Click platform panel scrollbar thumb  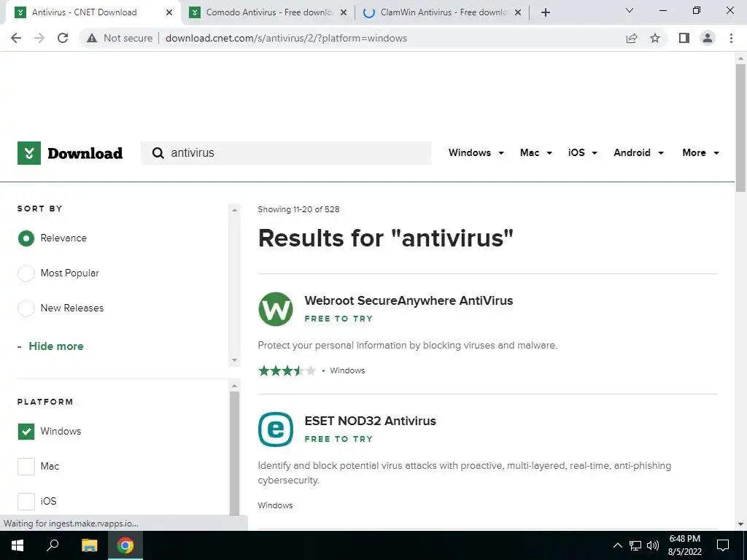[x=234, y=454]
